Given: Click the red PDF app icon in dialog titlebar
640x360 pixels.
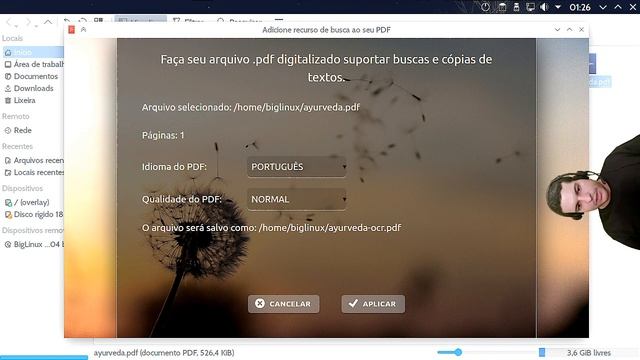Looking at the screenshot, I should [x=71, y=29].
